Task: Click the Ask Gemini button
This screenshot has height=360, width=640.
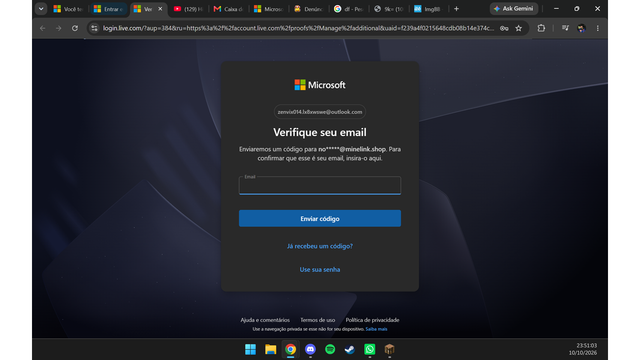Action: pos(513,9)
